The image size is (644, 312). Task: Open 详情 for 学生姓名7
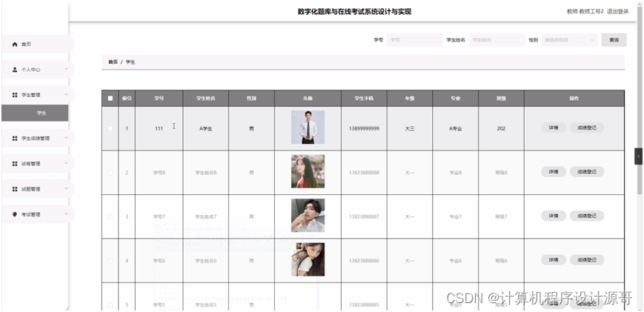coord(554,216)
